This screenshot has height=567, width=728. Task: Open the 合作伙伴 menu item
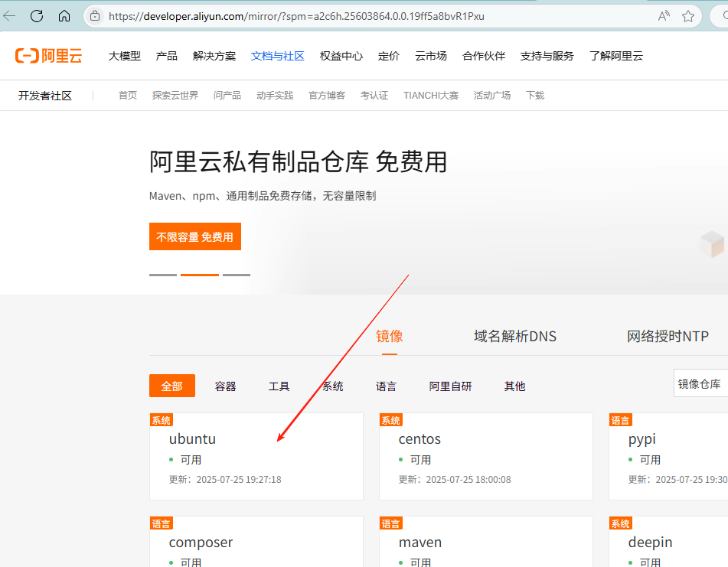pyautogui.click(x=483, y=56)
